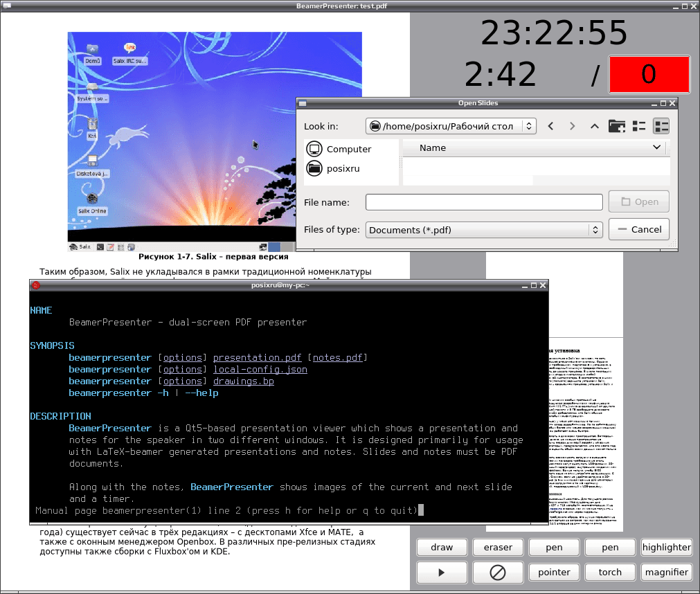700x594 pixels.
Task: Go forward in Open Slides dialog
Action: (x=573, y=126)
